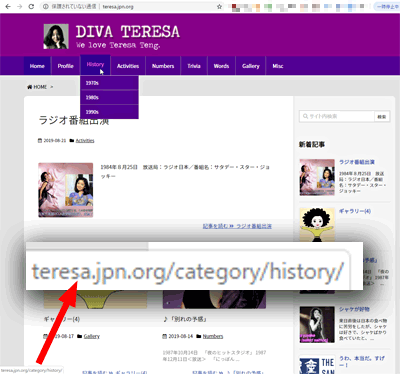400x374 pixels.
Task: Open the sidebar うわ、本当だ、すげー! link
Action: coord(362,361)
